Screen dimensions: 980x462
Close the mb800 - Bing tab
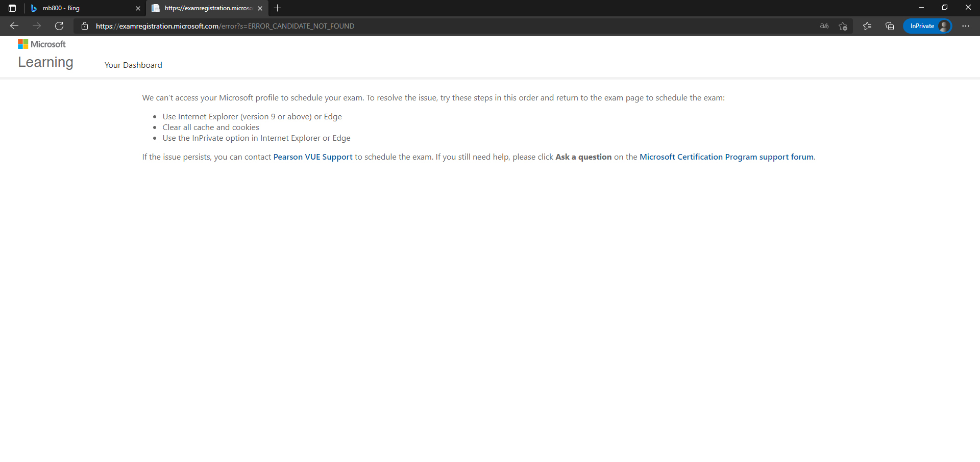coord(138,8)
